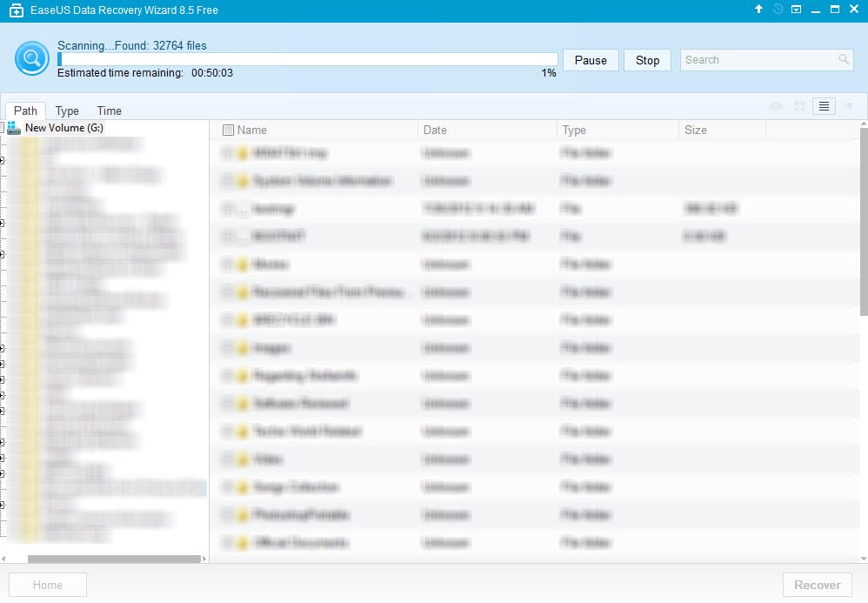Click the Home button

(x=48, y=585)
